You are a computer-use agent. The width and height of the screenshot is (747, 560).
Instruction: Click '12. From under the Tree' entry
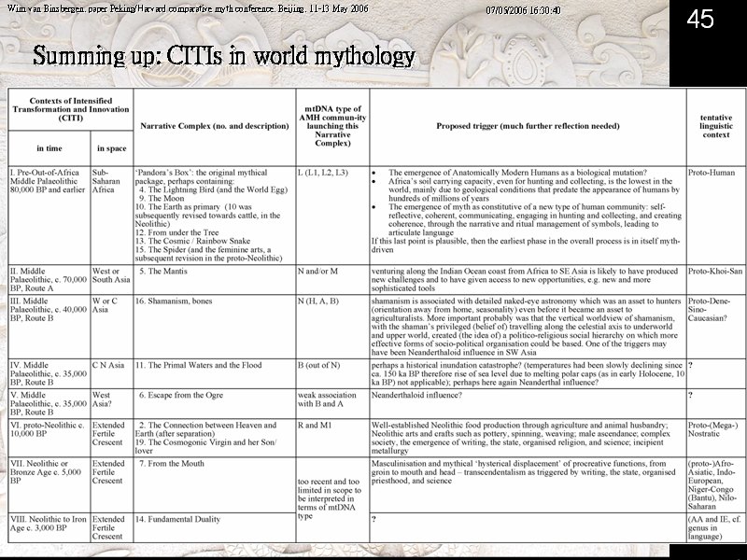[x=176, y=232]
